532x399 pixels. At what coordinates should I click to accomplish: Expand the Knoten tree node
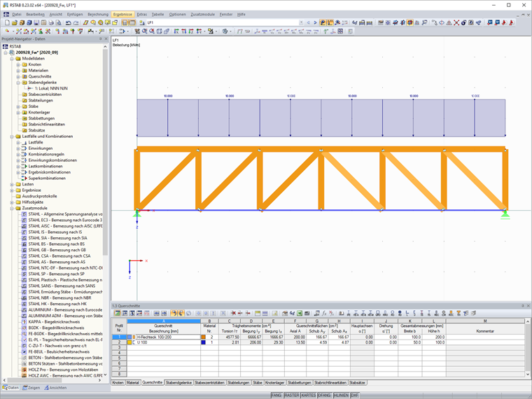click(18, 64)
